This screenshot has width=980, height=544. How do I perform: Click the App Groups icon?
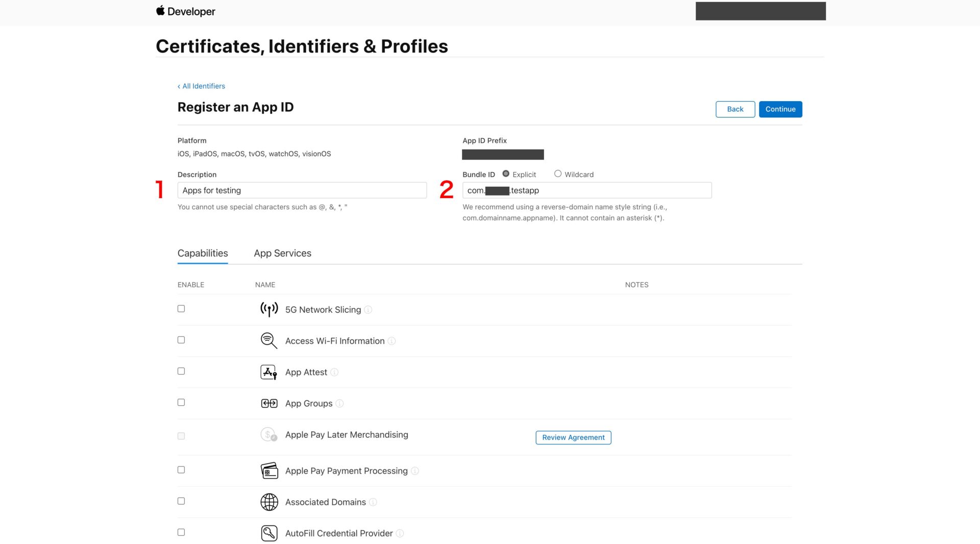tap(268, 403)
